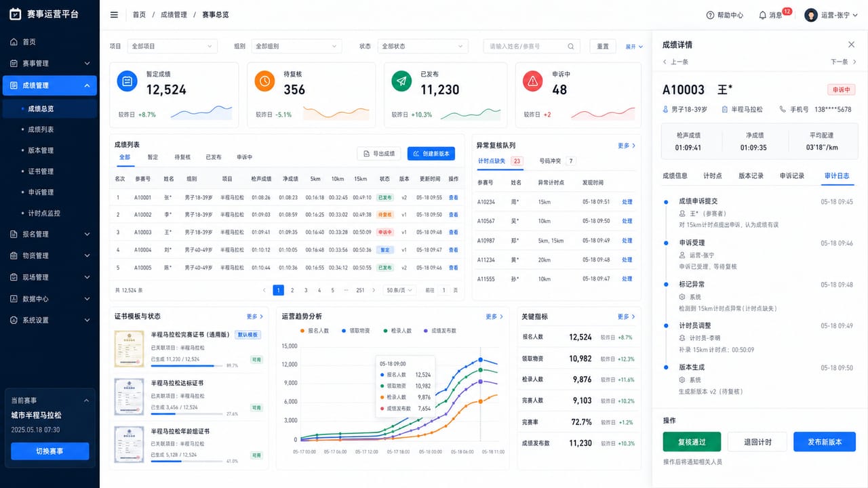Screen dimensions: 868x488
Task: Click the 创建新版本 button
Action: pos(431,154)
